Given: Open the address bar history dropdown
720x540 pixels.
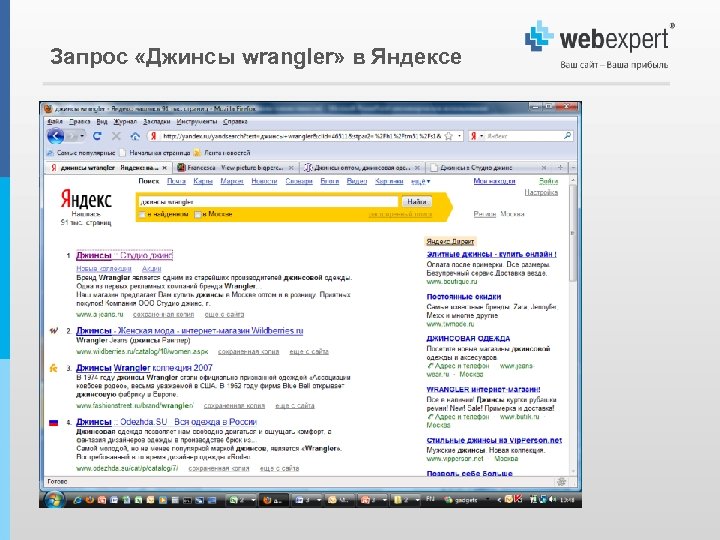Looking at the screenshot, I should tap(460, 136).
